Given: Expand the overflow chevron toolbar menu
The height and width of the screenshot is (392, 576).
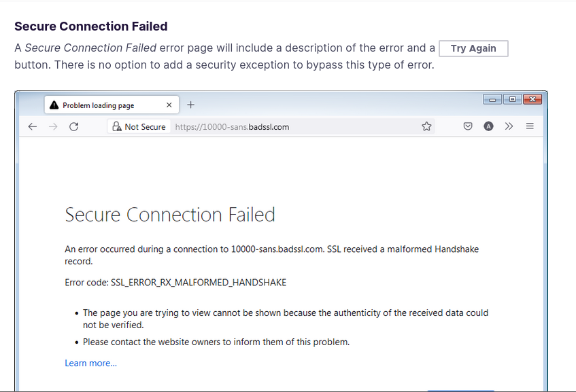Looking at the screenshot, I should (509, 126).
